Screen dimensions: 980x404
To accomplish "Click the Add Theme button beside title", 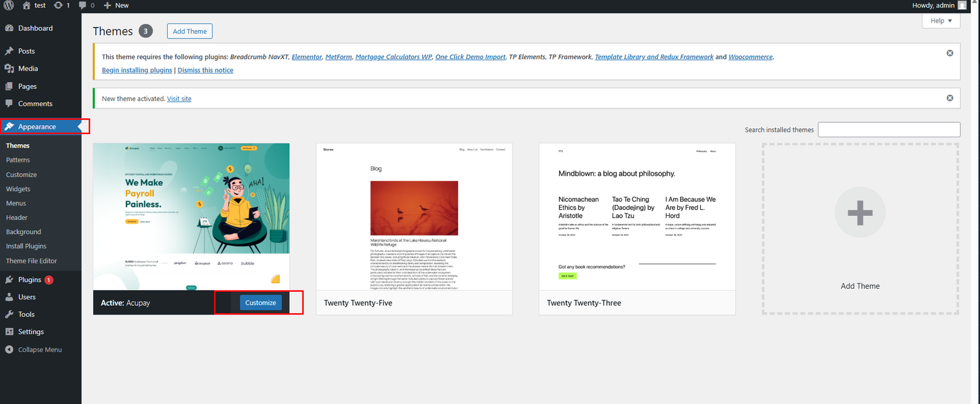I will pyautogui.click(x=189, y=31).
